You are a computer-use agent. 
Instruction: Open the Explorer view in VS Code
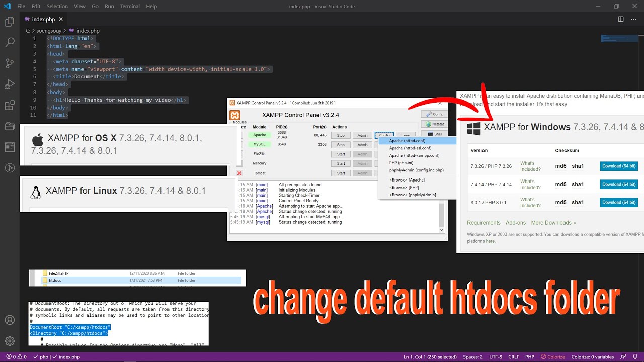tap(9, 22)
